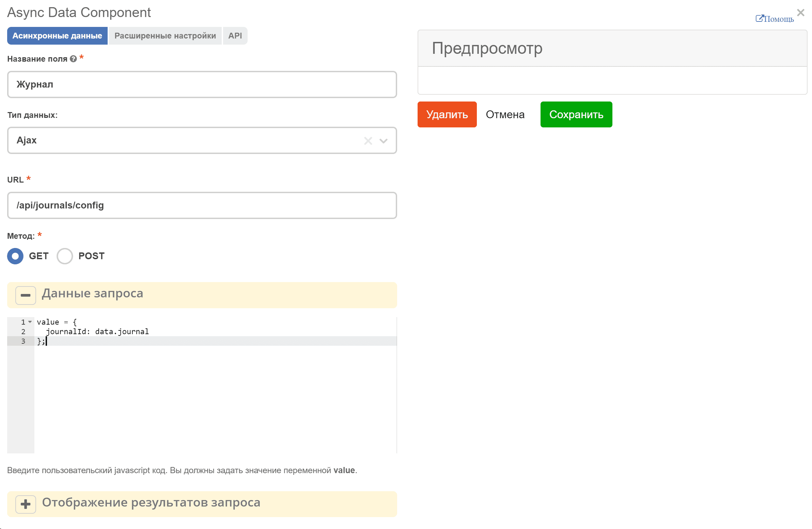Close the Async Data Component dialog
This screenshot has width=812, height=529.
coord(800,13)
